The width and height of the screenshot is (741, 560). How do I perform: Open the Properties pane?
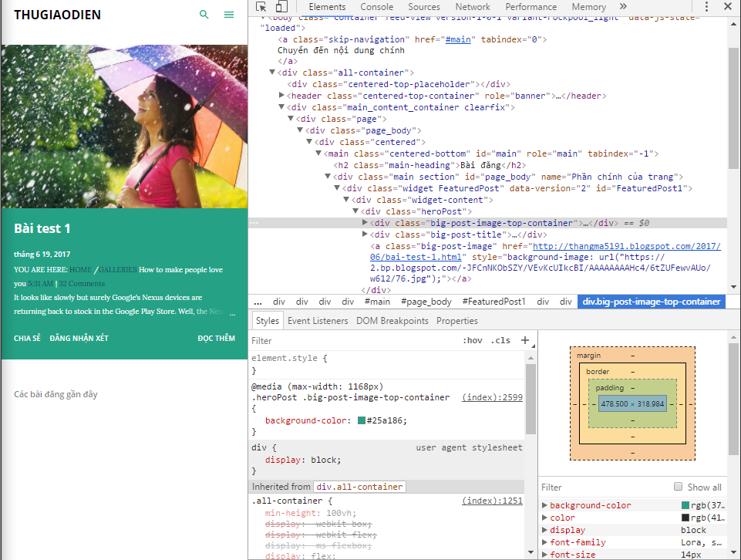[x=457, y=321]
